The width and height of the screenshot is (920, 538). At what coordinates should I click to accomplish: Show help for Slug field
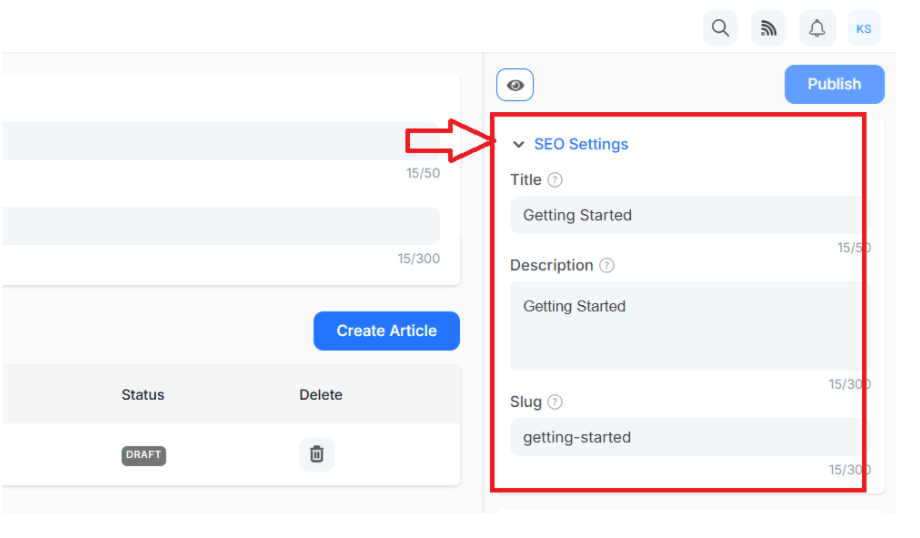point(554,402)
